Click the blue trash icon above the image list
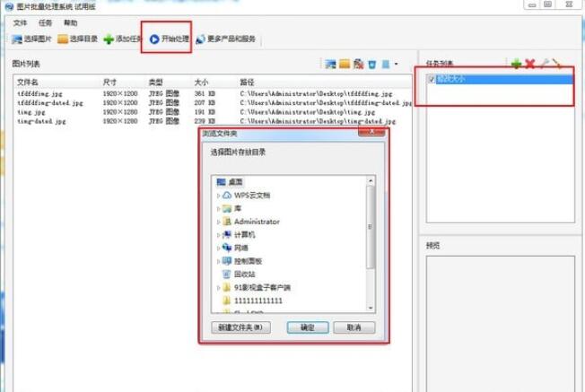 [372, 65]
